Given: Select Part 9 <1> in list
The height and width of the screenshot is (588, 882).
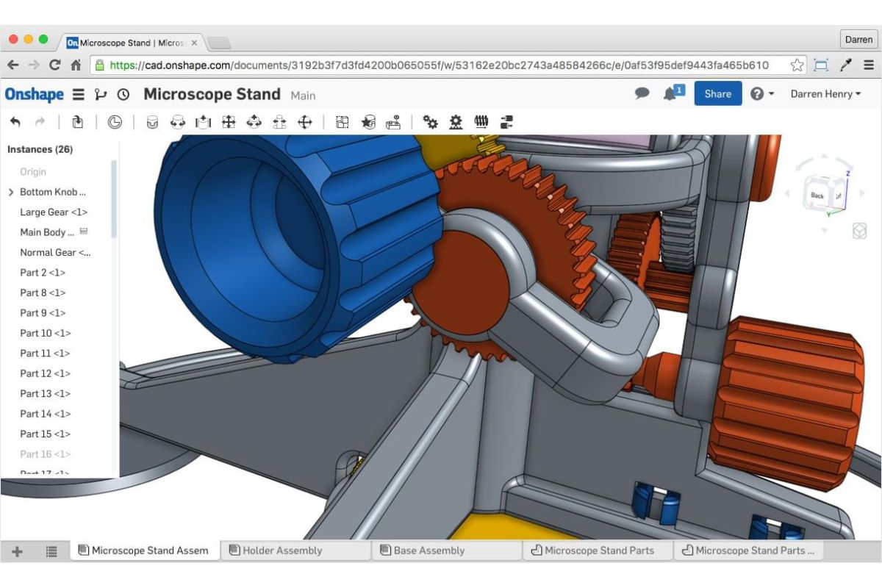Looking at the screenshot, I should [43, 313].
